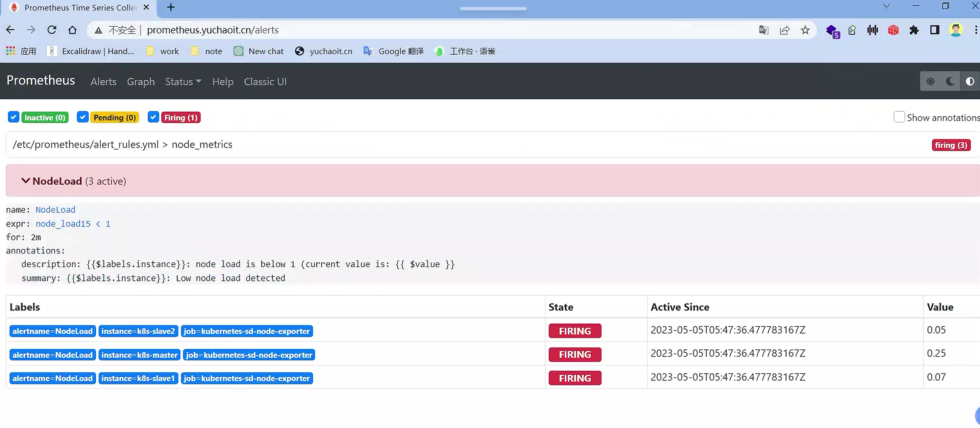The height and width of the screenshot is (428, 980).
Task: Click the node_load15 < 1 expression link
Action: (x=73, y=224)
